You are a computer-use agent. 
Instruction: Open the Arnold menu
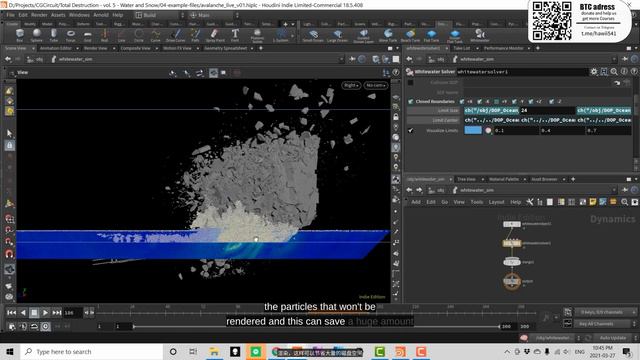101,15
